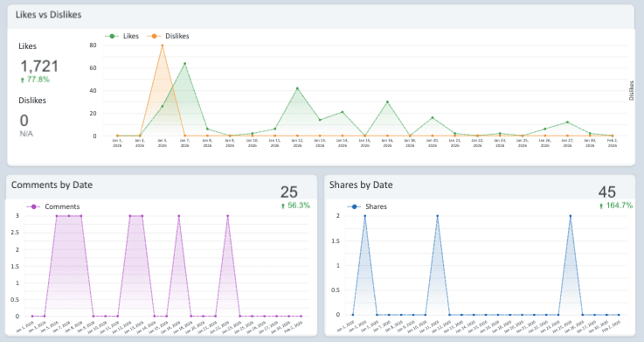Click the Dislikes total showing 0
This screenshot has width=644, height=342.
click(x=24, y=121)
